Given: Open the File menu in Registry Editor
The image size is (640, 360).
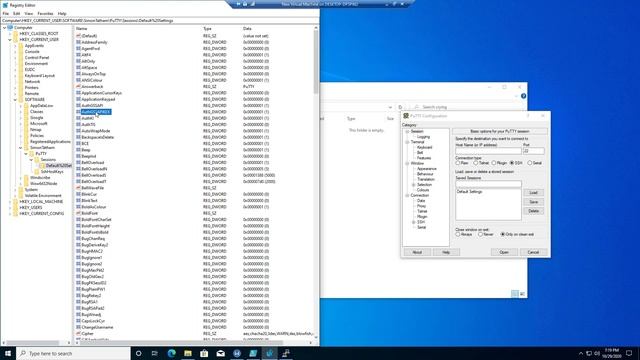Looking at the screenshot, I should 6,13.
